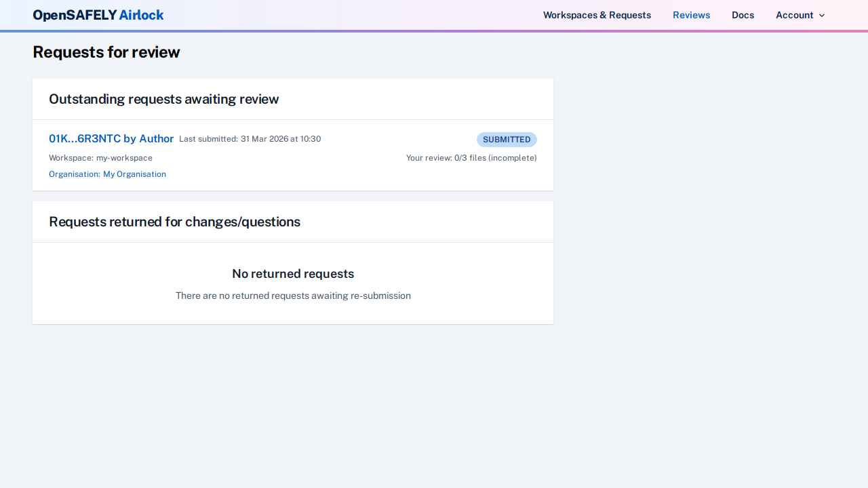Click the last submitted timestamp
This screenshot has height=488, width=868.
coord(250,139)
